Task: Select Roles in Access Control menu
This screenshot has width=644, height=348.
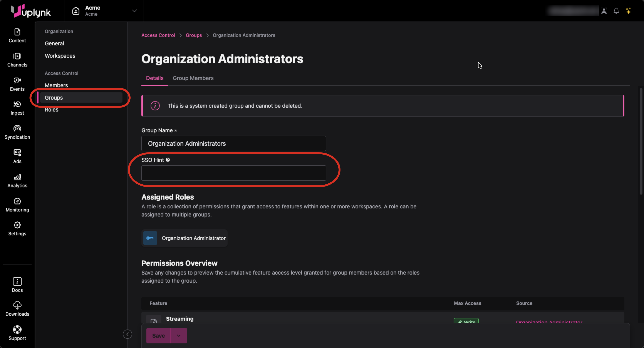Action: [51, 110]
